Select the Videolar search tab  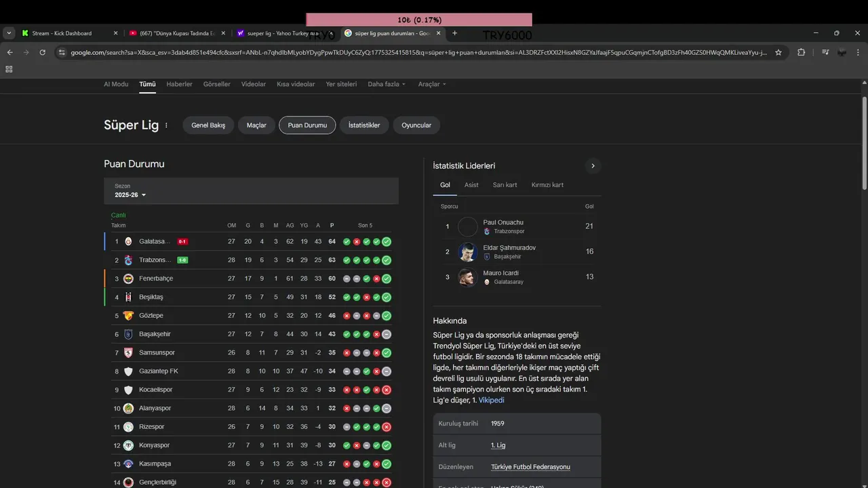point(254,84)
